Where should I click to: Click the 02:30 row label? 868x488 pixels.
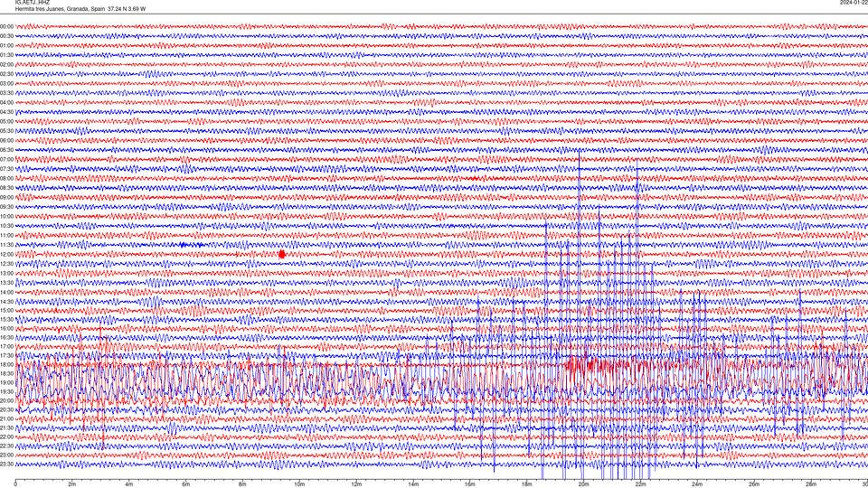point(6,74)
